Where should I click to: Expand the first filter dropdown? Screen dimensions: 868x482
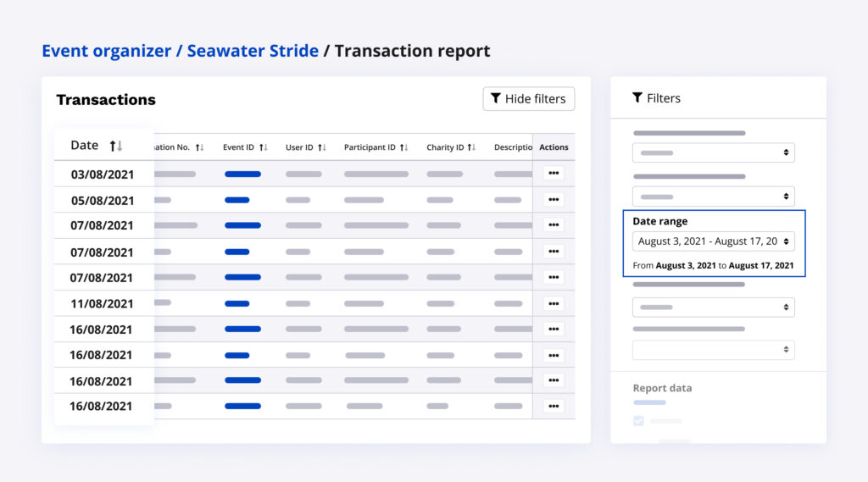pos(713,152)
